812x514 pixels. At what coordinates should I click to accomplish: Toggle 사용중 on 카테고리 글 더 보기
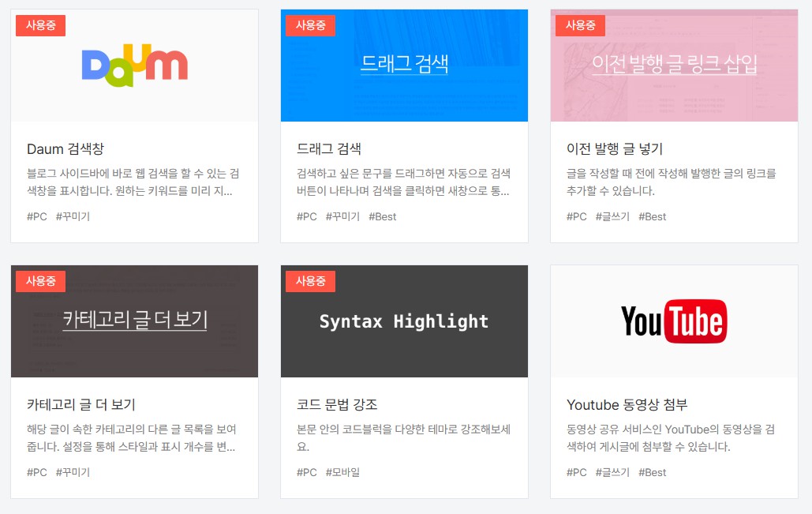pos(40,280)
